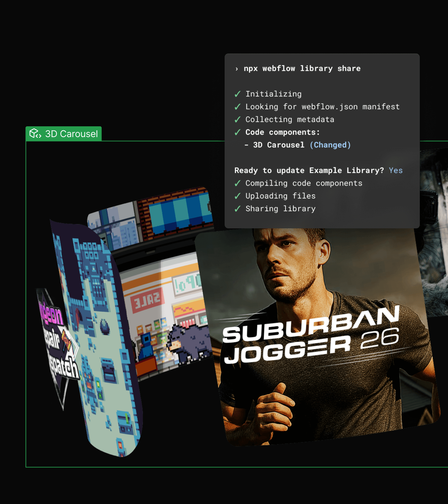Click the code component icon beside 3D Carousel

pos(35,134)
